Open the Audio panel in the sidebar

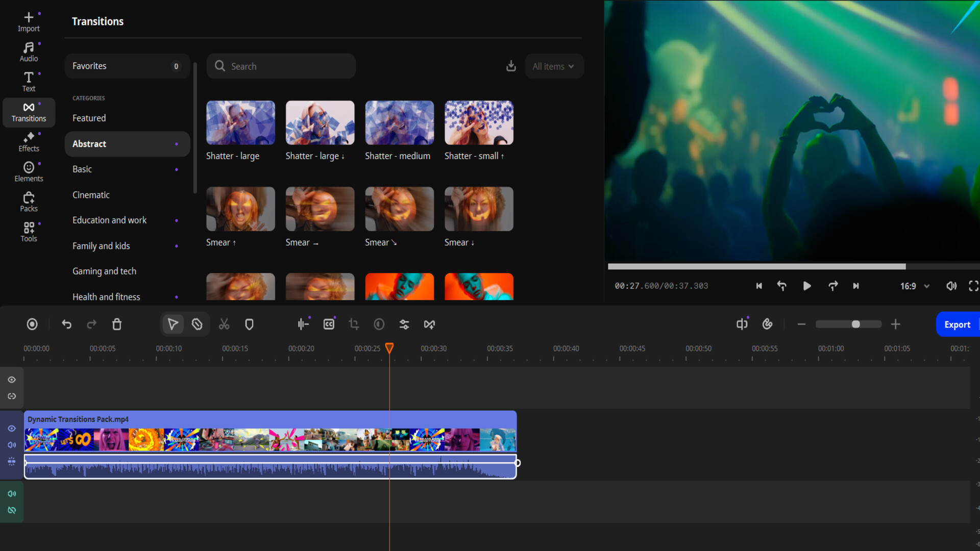click(x=29, y=51)
